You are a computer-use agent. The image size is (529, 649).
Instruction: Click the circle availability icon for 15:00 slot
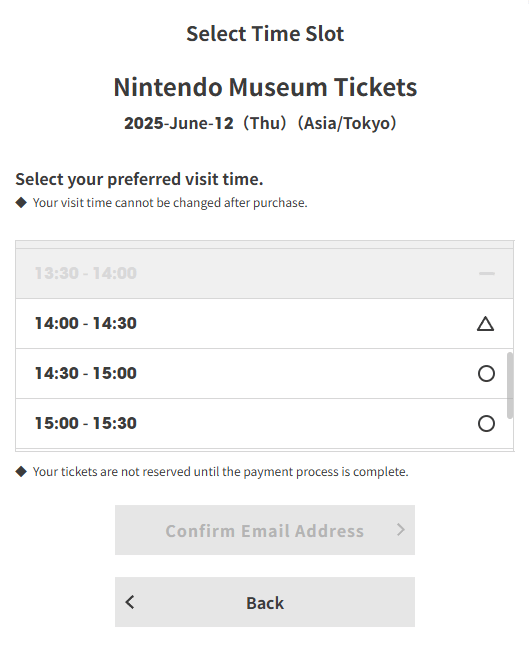pyautogui.click(x=486, y=423)
